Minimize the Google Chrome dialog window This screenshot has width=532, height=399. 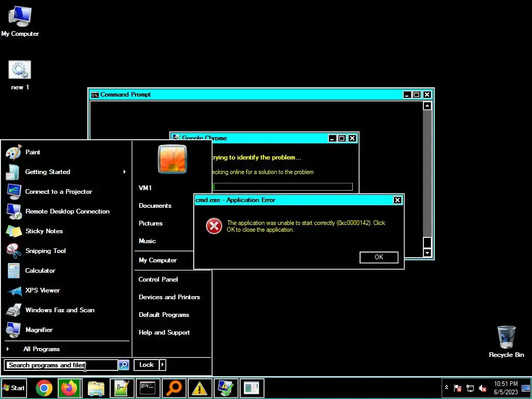coord(332,138)
